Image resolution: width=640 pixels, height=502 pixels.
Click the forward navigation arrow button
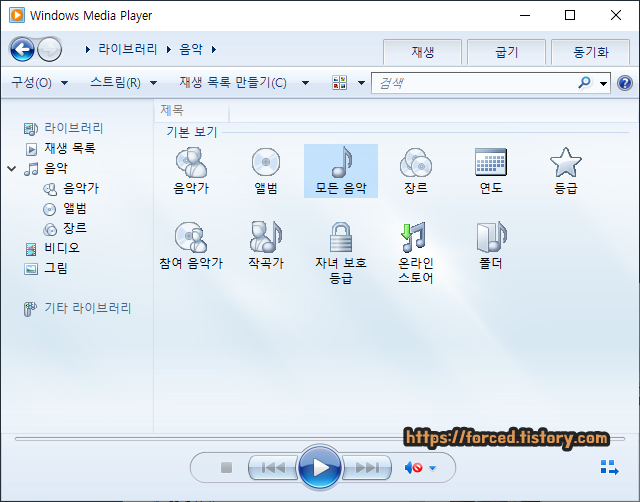pos(49,49)
